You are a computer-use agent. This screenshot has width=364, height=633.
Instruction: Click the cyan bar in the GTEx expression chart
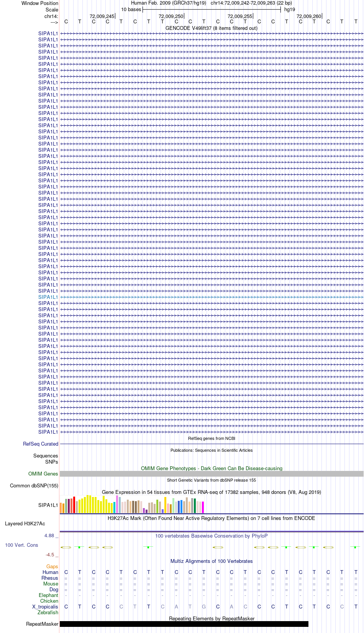pyautogui.click(x=114, y=508)
